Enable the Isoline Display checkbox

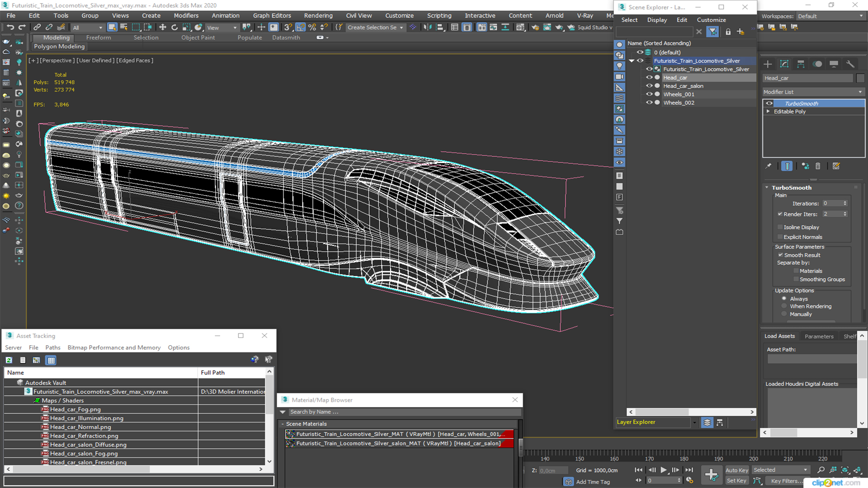click(780, 227)
